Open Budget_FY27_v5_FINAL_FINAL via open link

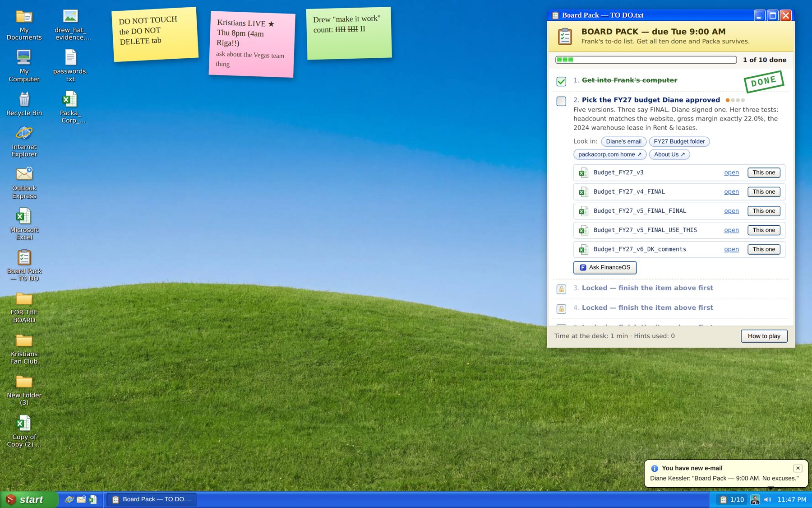pos(731,211)
